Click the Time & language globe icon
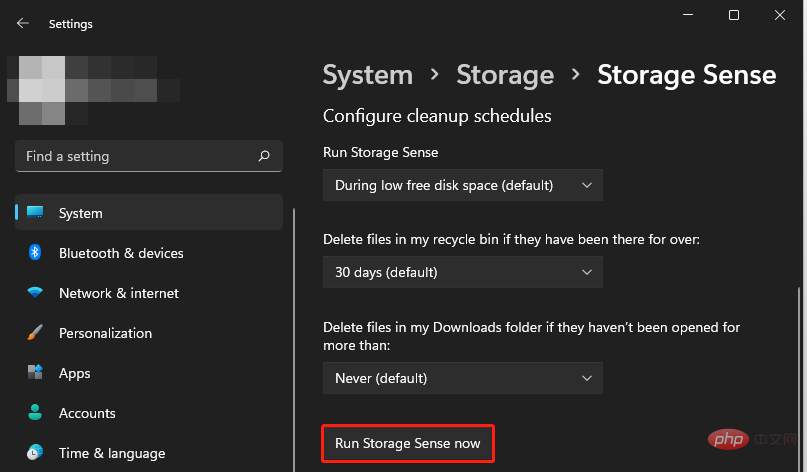 (36, 452)
